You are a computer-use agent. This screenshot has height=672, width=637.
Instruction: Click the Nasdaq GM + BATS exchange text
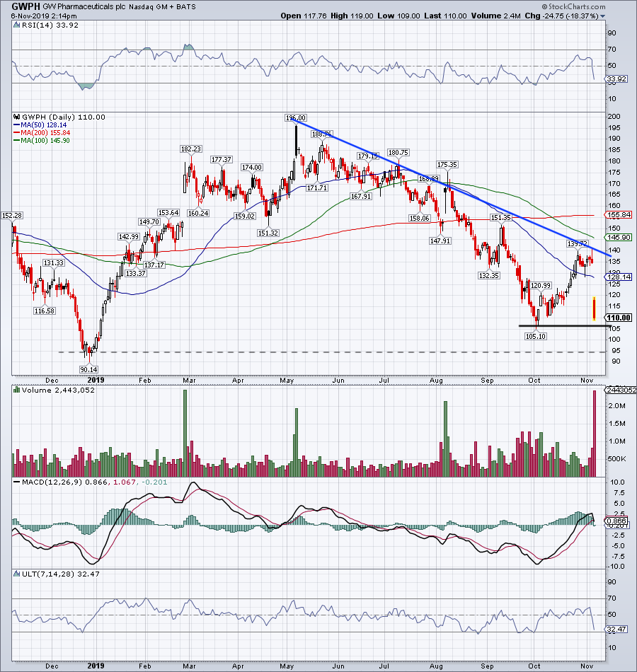pos(162,7)
